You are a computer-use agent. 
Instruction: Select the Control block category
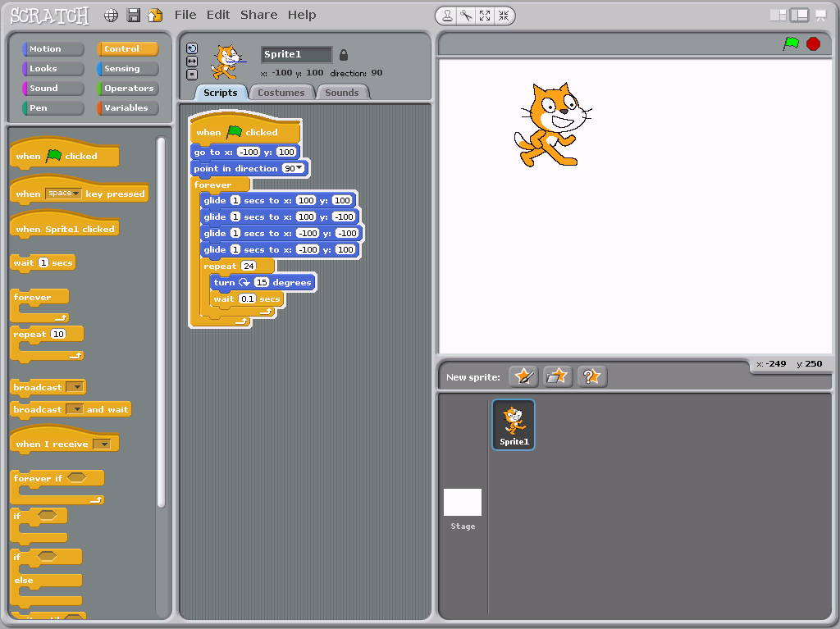tap(127, 48)
